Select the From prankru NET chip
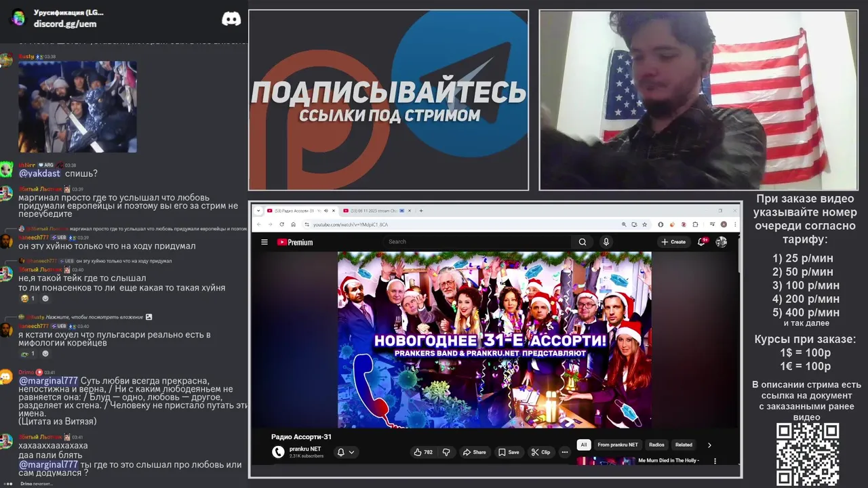The image size is (868, 488). pyautogui.click(x=618, y=445)
